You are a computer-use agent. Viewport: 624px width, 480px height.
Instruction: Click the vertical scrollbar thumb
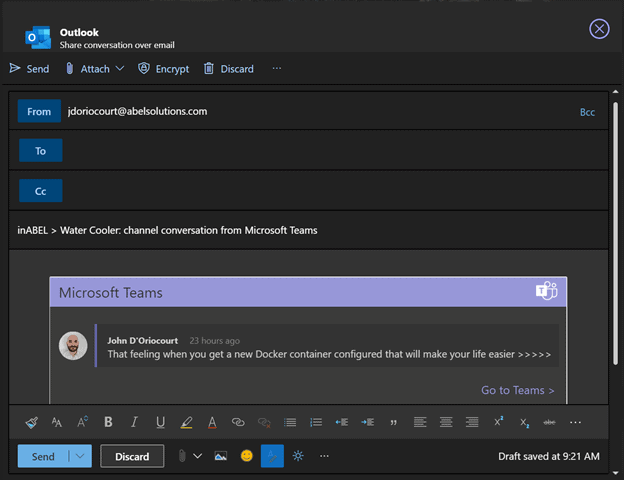pyautogui.click(x=615, y=233)
